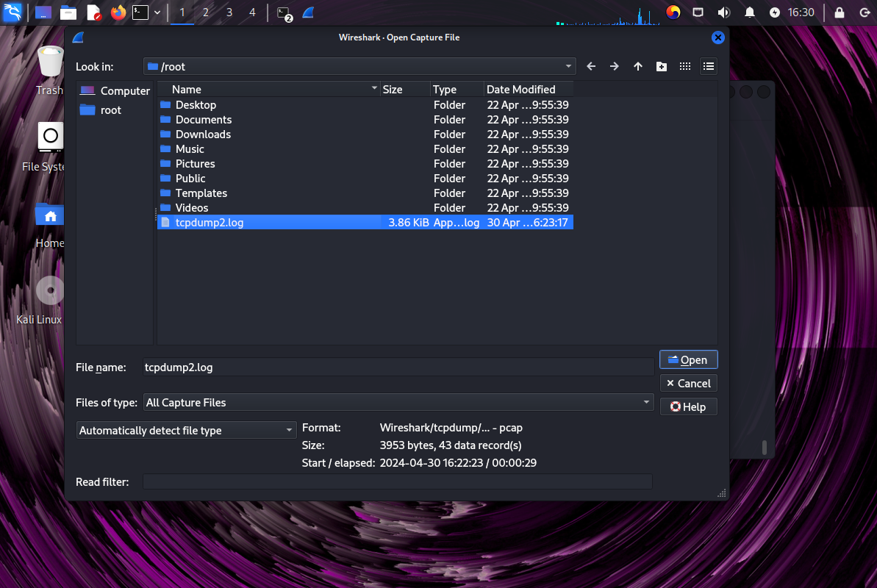Screen dimensions: 877x588
Task: Select the Videos folder
Action: [365, 207]
